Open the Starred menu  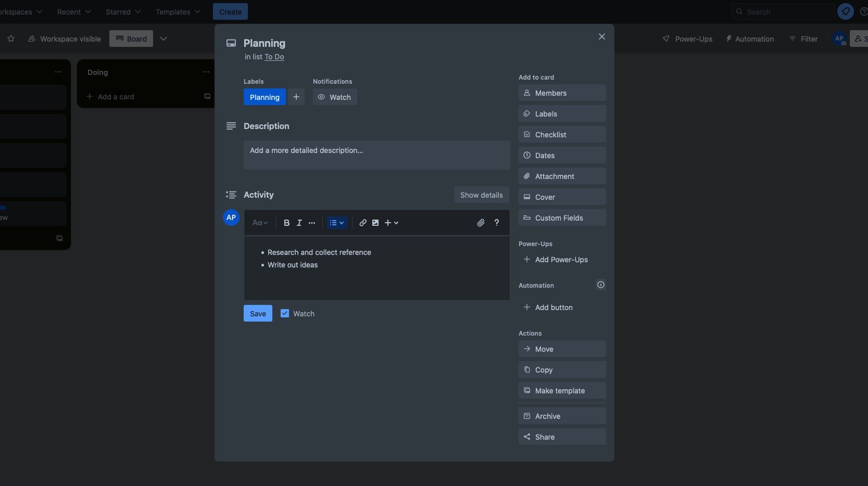123,12
